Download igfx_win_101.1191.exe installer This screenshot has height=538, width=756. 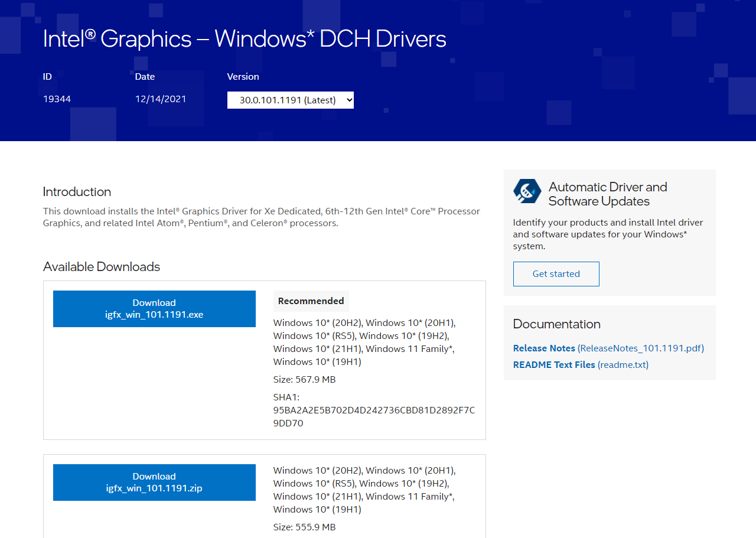tap(154, 309)
